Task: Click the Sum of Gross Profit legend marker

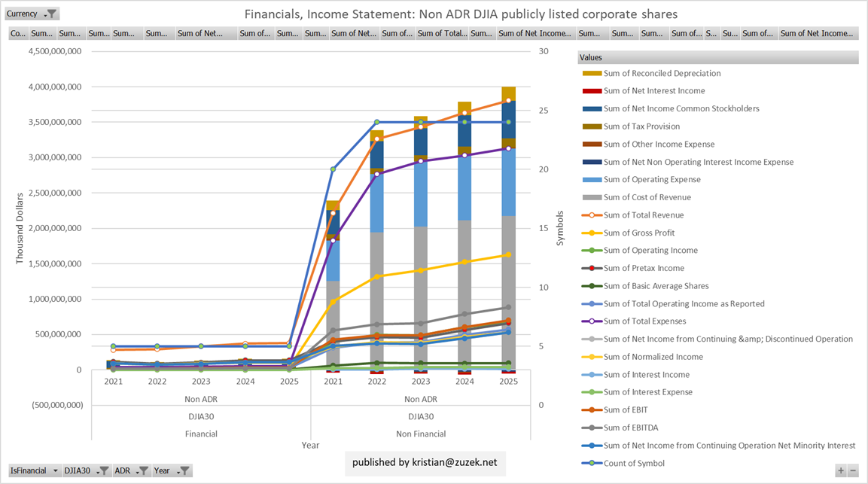Action: (592, 233)
